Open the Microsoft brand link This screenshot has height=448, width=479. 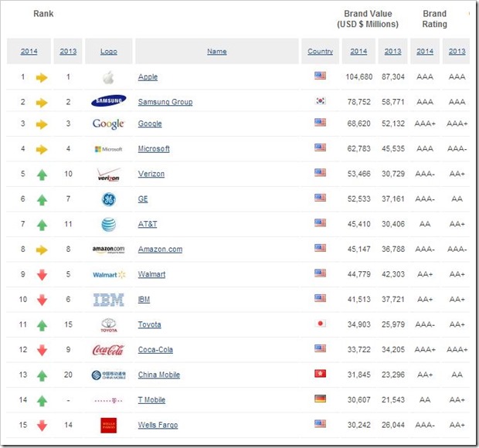[x=154, y=149]
